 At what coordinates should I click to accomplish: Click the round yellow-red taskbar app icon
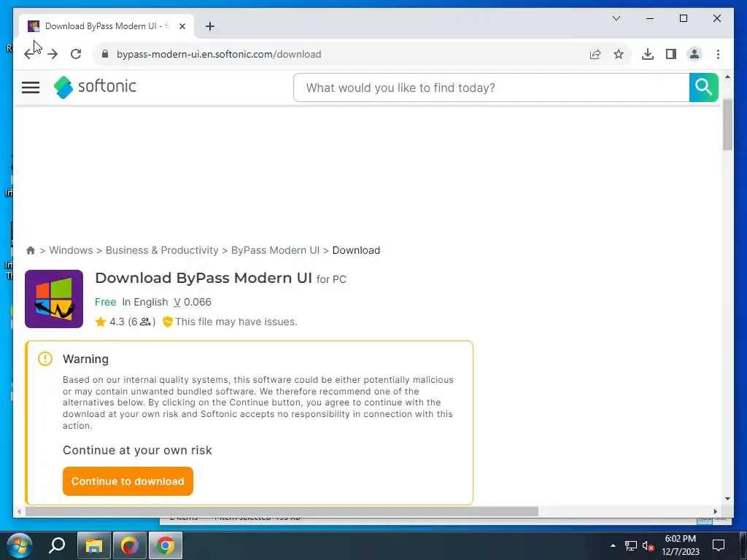click(x=130, y=545)
